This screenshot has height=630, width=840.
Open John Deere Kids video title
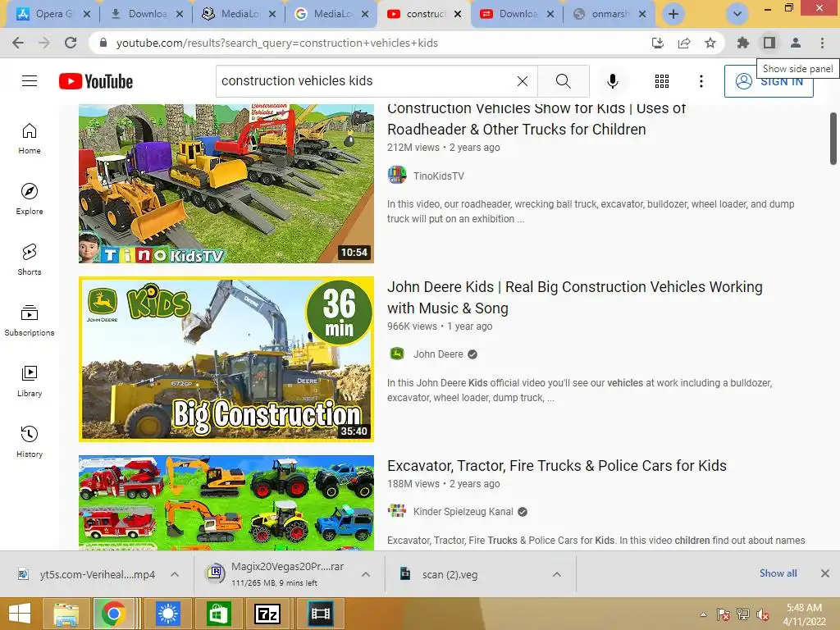[x=575, y=297]
